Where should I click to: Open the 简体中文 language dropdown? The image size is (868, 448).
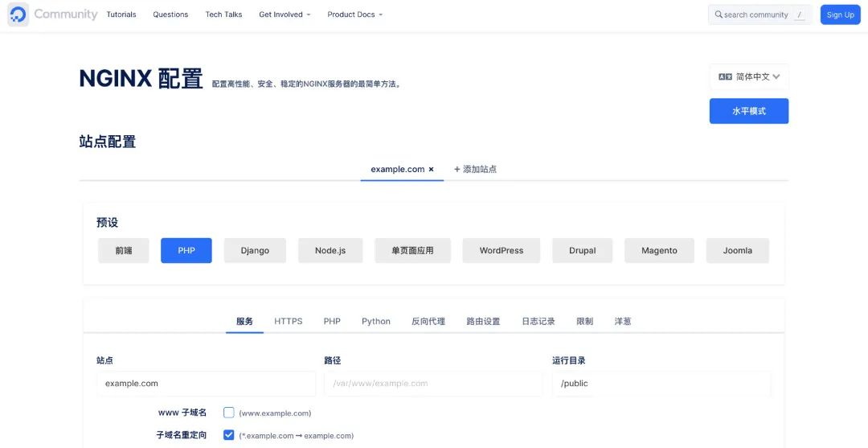(749, 77)
